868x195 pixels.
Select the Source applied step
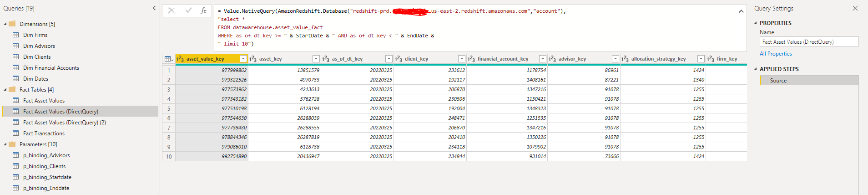809,80
